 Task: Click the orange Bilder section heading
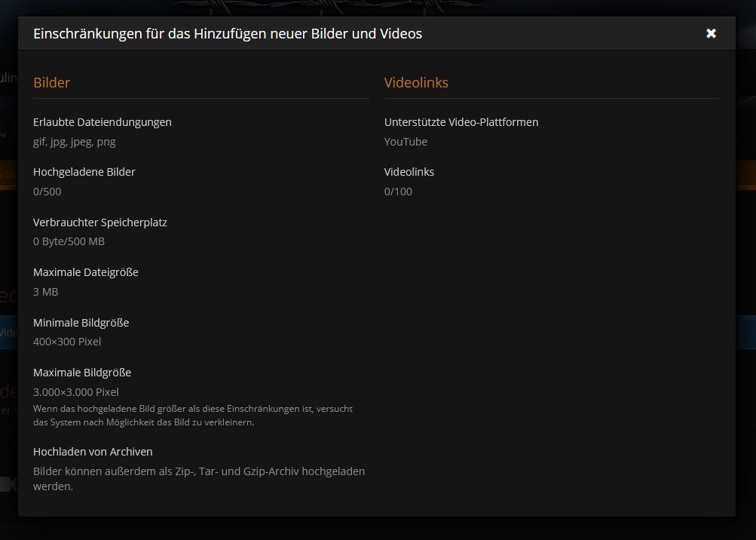coord(51,83)
